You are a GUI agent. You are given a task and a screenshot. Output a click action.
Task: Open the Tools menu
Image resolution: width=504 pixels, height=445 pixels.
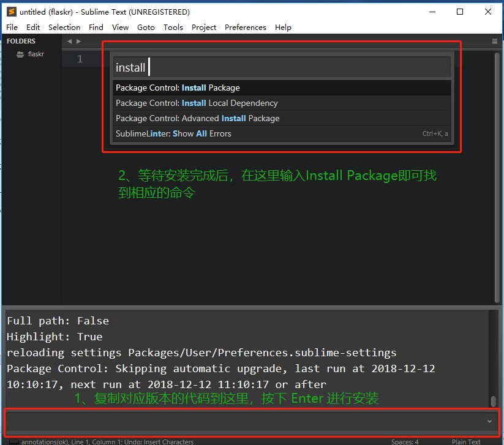[x=173, y=28]
